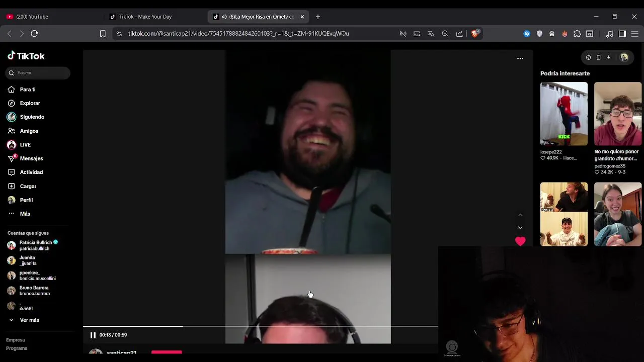The image size is (644, 362).
Task: Open the flame extension icon
Action: (x=565, y=34)
